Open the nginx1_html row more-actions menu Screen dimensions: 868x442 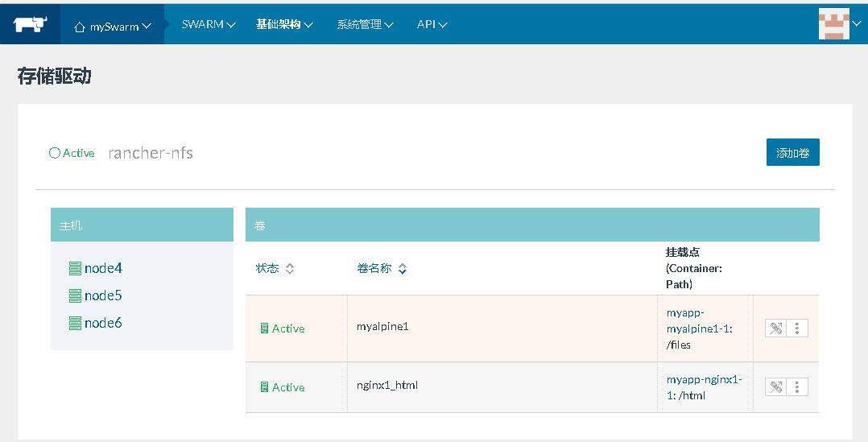[x=797, y=387]
